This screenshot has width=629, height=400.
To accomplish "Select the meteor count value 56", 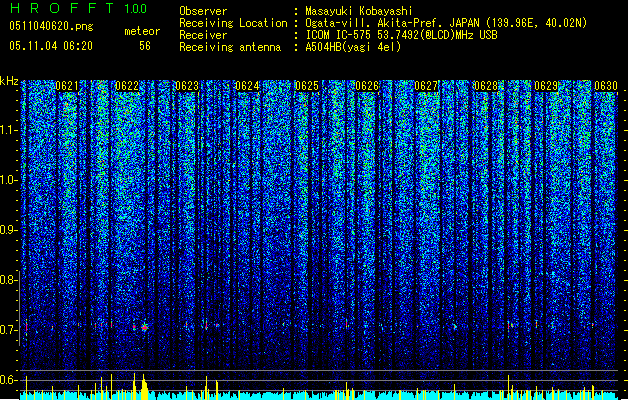I will [x=145, y=46].
